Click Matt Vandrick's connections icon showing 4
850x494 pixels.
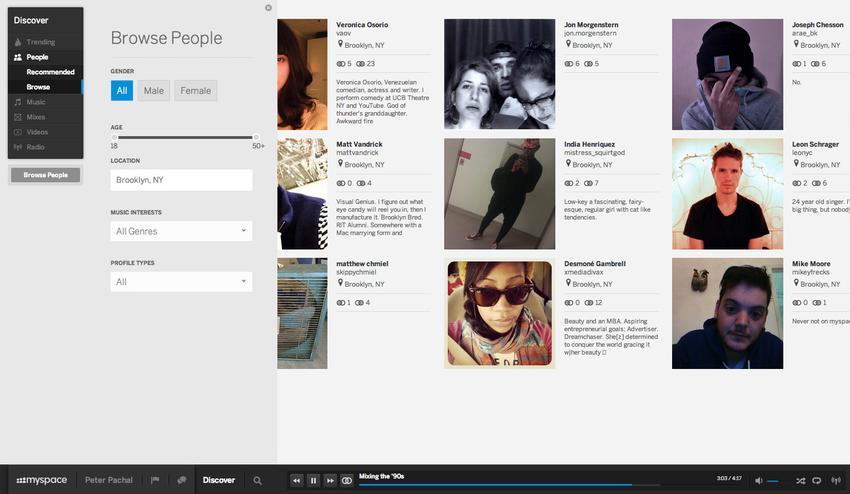(x=360, y=183)
